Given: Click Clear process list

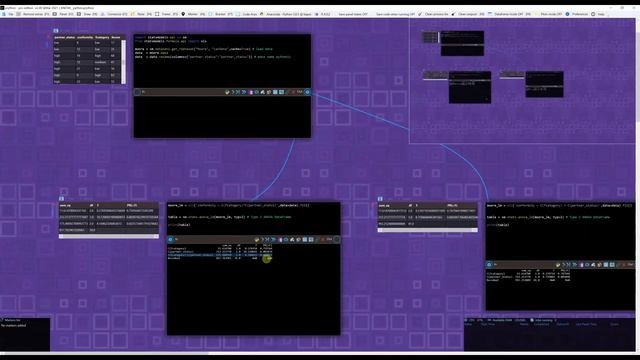Looking at the screenshot, I should 433,14.
